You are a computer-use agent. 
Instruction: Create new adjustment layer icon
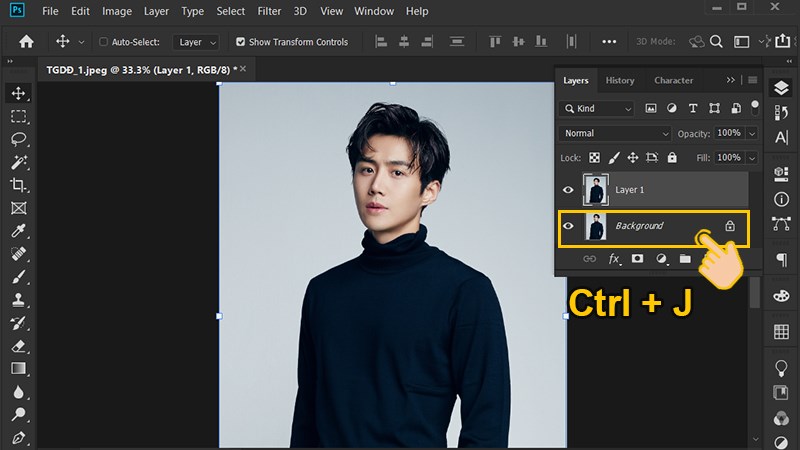pos(661,259)
